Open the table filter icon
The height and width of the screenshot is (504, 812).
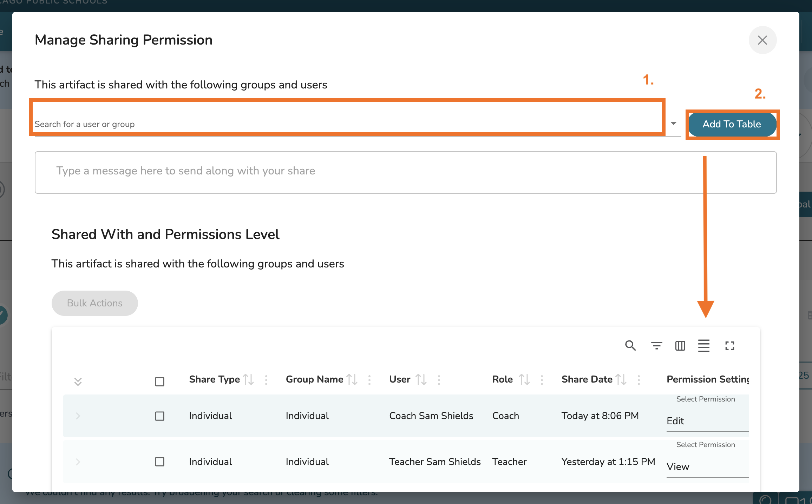(x=656, y=346)
